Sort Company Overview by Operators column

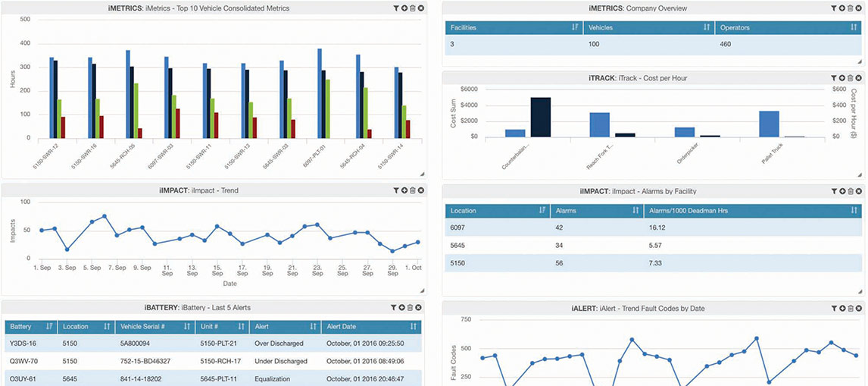tap(854, 28)
